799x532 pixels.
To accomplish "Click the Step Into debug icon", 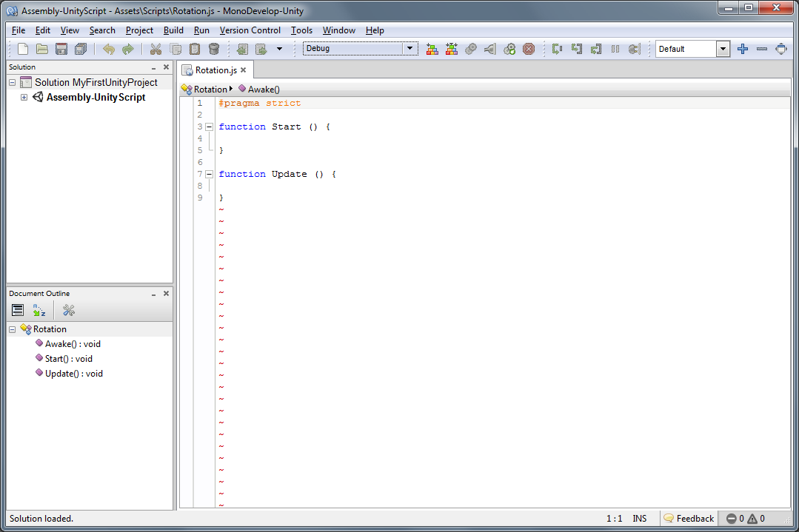I will click(x=576, y=49).
